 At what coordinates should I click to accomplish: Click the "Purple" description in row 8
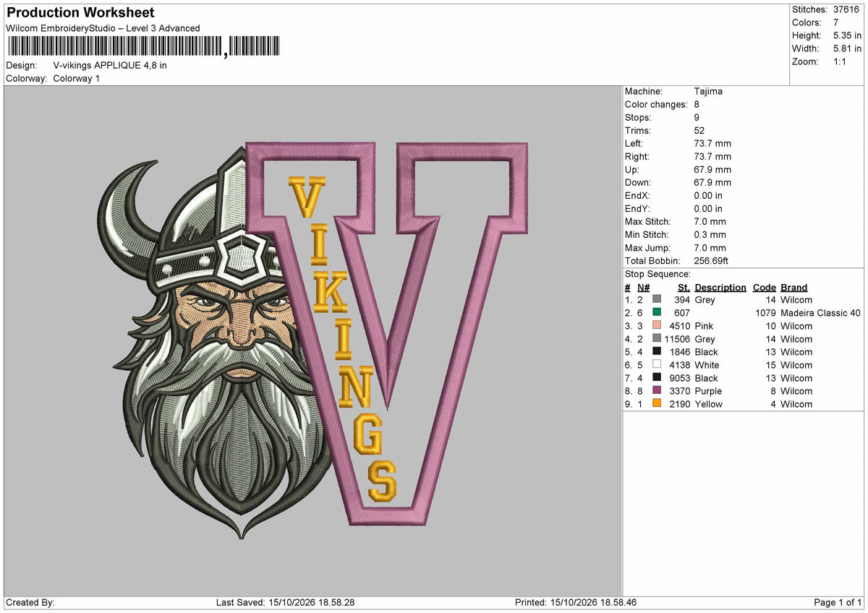click(x=708, y=390)
